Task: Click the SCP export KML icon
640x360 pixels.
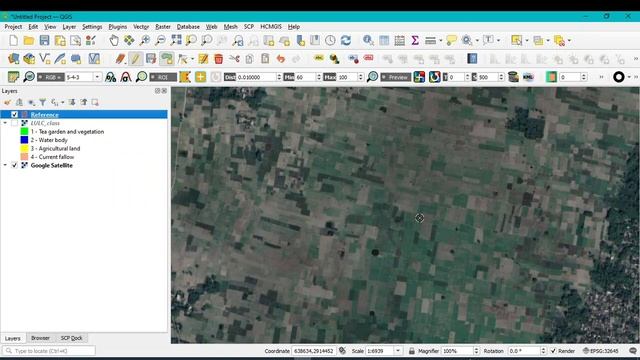Action: [528, 77]
